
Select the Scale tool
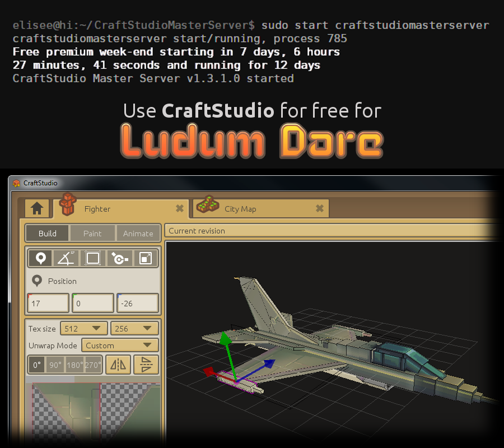click(x=144, y=258)
